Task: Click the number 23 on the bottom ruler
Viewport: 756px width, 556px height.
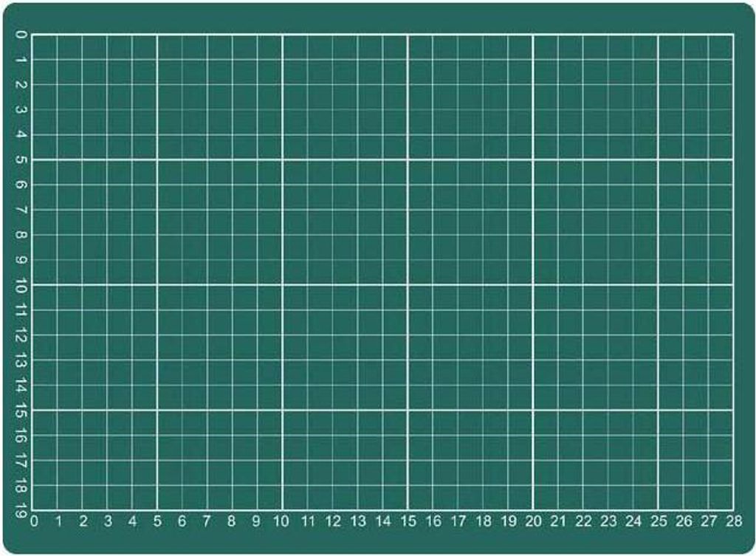Action: (x=608, y=521)
